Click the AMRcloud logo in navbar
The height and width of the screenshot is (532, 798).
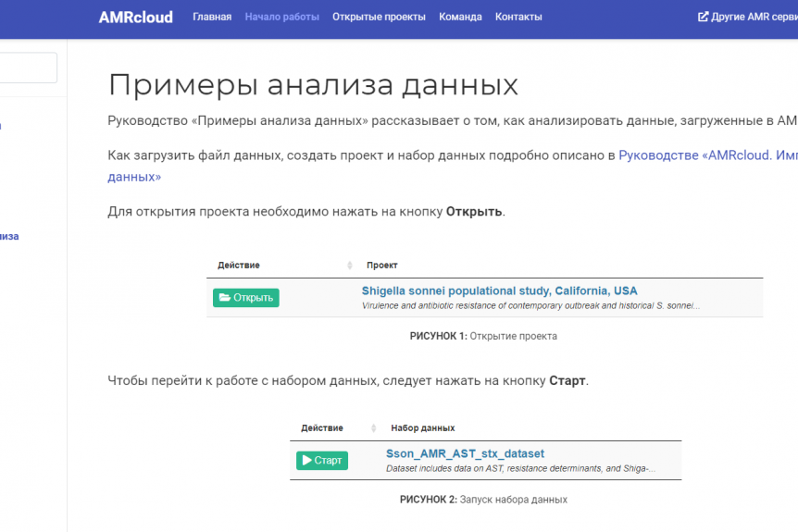[x=135, y=17]
